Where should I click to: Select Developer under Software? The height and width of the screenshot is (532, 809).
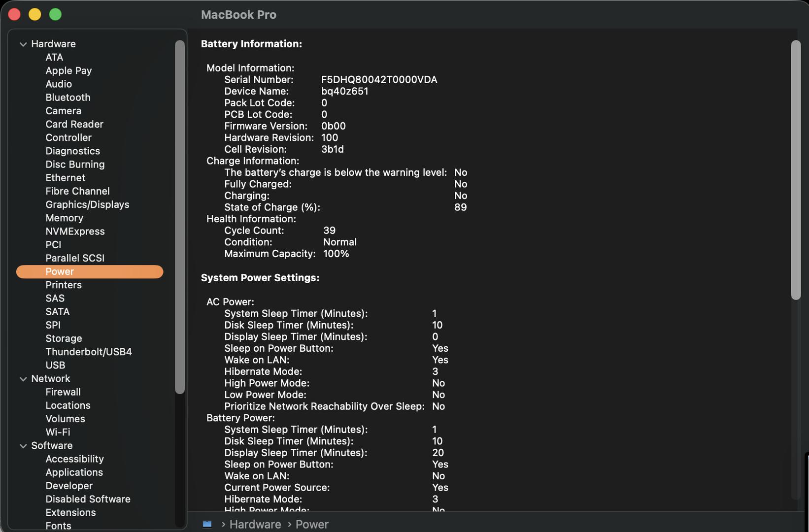[x=69, y=486]
